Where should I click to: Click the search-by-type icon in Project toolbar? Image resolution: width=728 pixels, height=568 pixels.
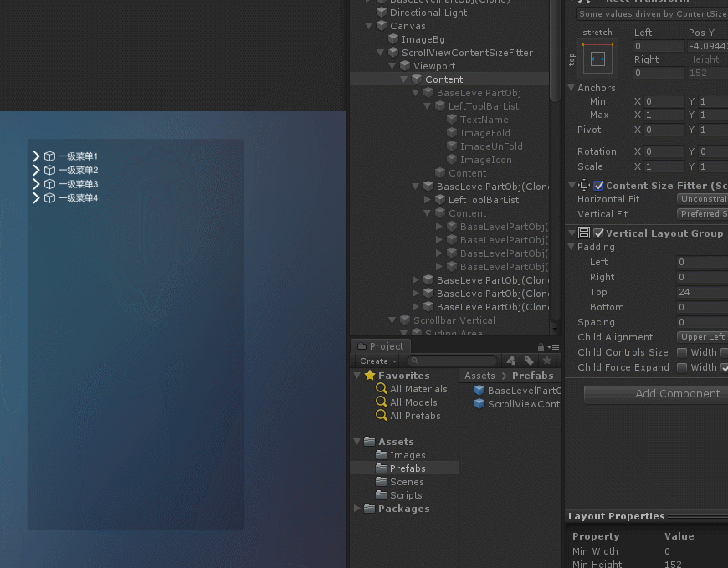click(510, 361)
